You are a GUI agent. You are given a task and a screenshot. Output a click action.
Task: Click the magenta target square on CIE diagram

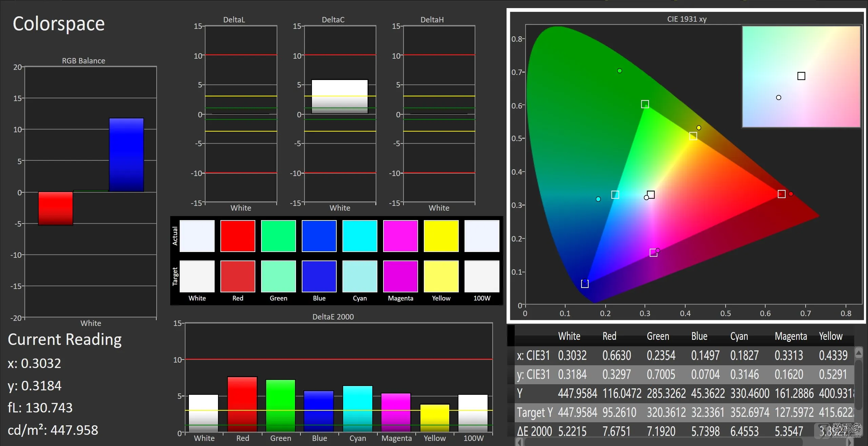[x=653, y=253]
